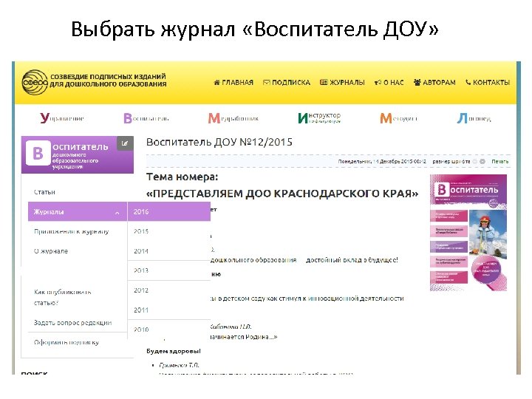This screenshot has width=532, height=399.
Task: Open the ЖУРНАЛЫ top menu item
Action: (x=342, y=83)
